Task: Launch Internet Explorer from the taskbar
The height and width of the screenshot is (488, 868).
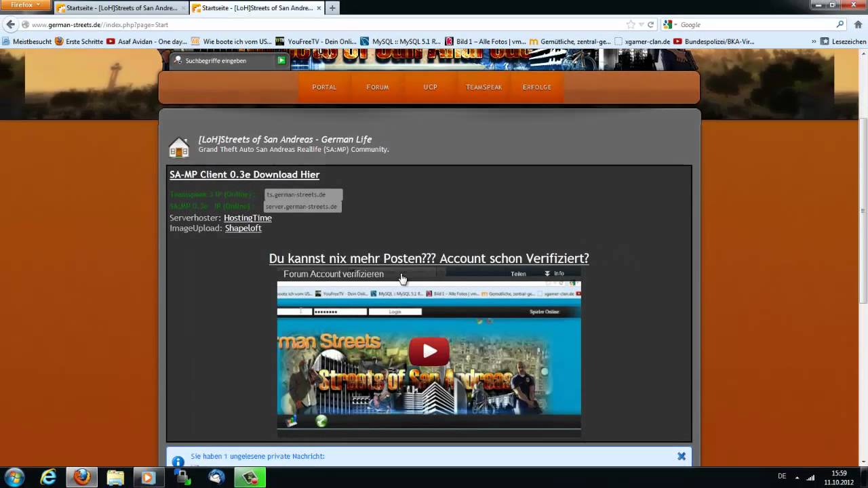Action: [48, 477]
